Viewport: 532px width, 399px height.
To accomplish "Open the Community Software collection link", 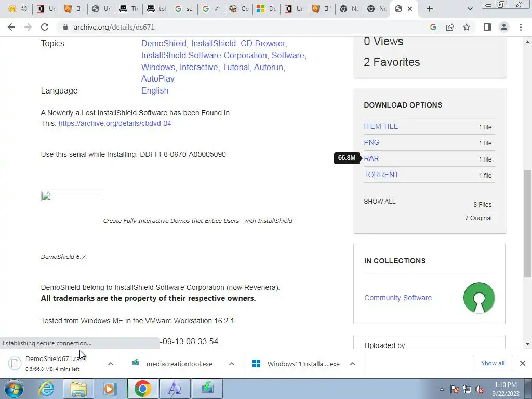I will [x=398, y=298].
